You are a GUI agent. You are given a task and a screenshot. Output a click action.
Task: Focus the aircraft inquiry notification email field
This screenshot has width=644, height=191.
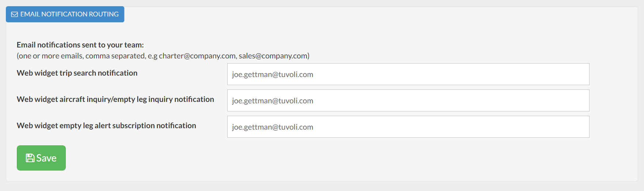pyautogui.click(x=408, y=100)
